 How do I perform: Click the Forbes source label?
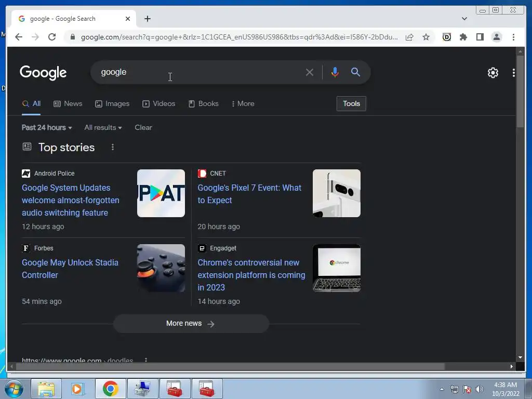coord(44,248)
